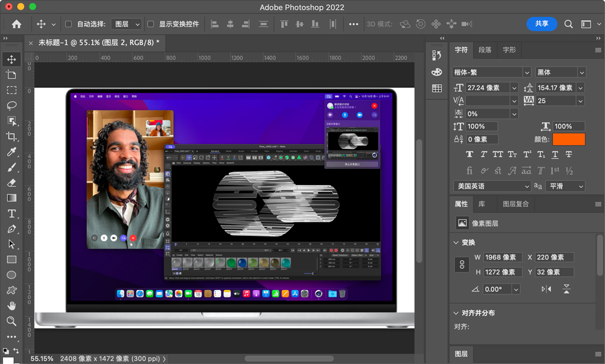Screen dimensions: 605x364
Task: Toggle the faux bold icon in Character panel
Action: click(469, 154)
